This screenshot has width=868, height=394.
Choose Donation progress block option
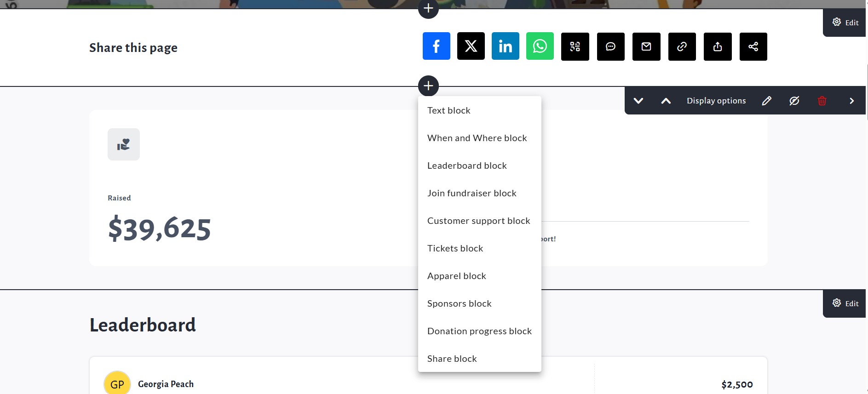click(479, 331)
